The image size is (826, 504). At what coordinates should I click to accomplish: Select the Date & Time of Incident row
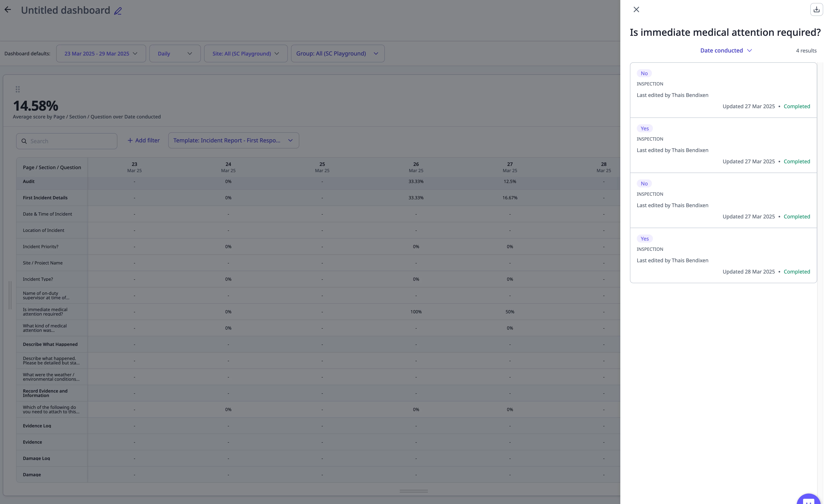point(47,214)
